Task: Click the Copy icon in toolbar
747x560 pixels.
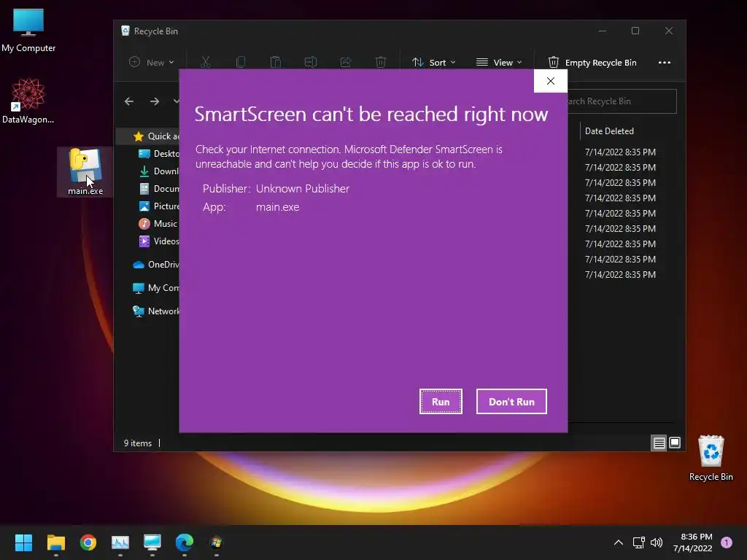Action: 241,63
